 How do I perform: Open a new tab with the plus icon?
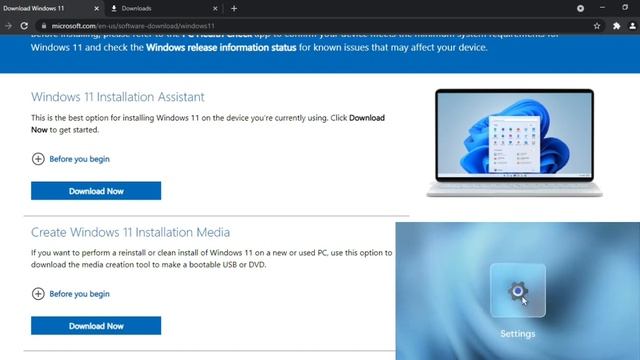(234, 8)
